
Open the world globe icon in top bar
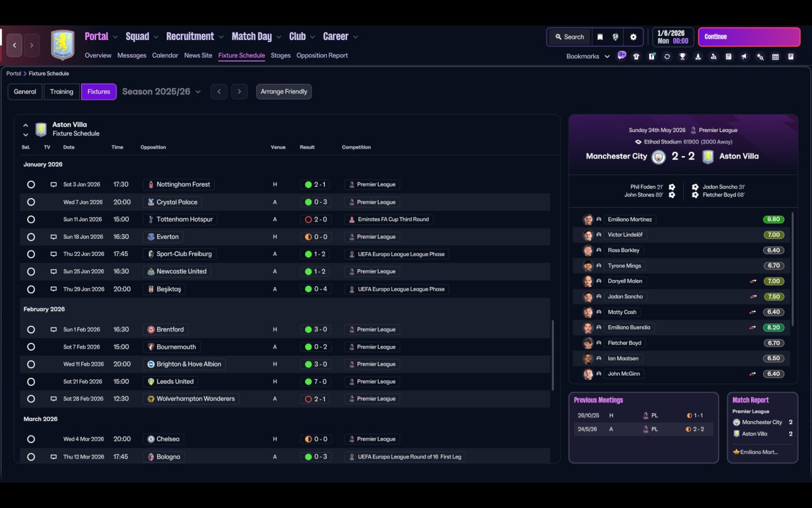point(615,37)
